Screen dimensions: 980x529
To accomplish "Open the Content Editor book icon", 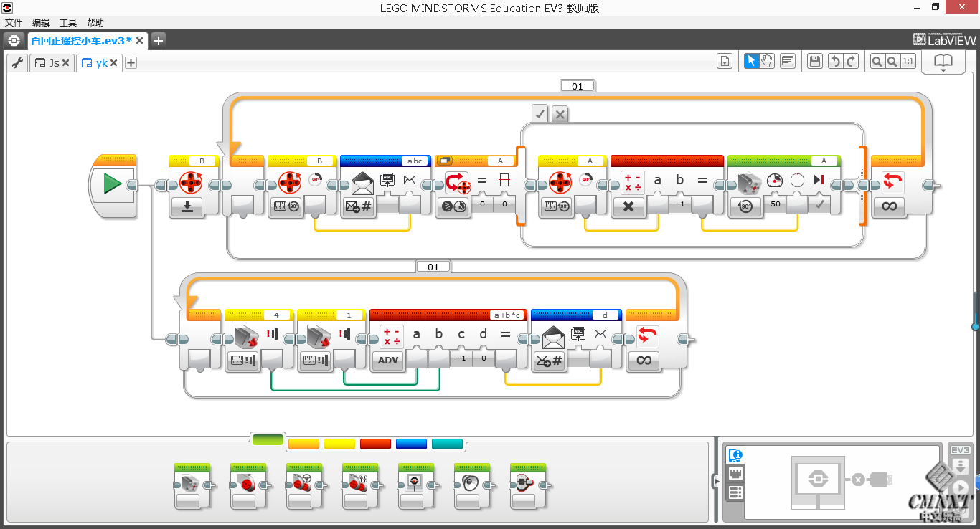I will (943, 62).
